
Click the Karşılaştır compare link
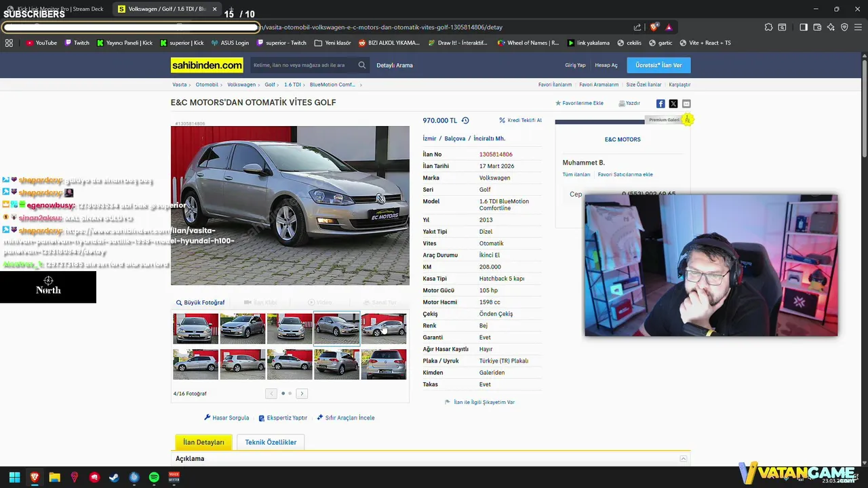coord(679,85)
